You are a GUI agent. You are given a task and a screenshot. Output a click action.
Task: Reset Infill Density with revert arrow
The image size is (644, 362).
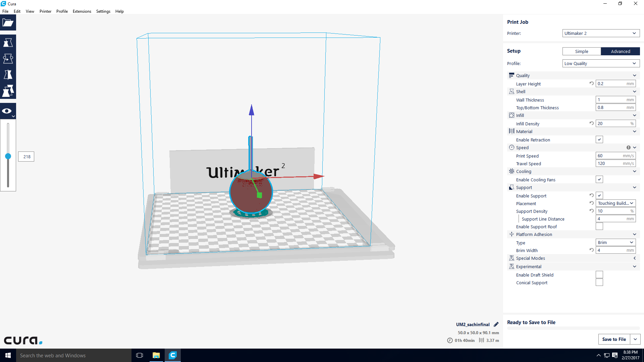click(x=592, y=123)
